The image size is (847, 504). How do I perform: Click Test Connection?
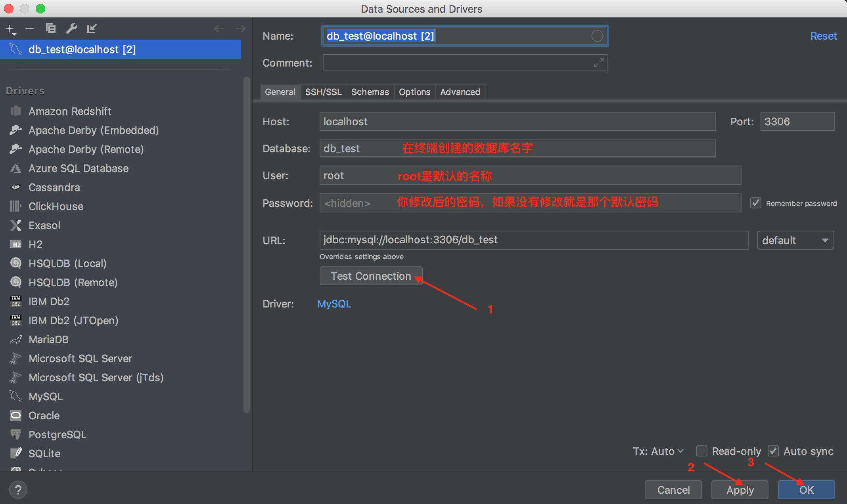(x=371, y=276)
